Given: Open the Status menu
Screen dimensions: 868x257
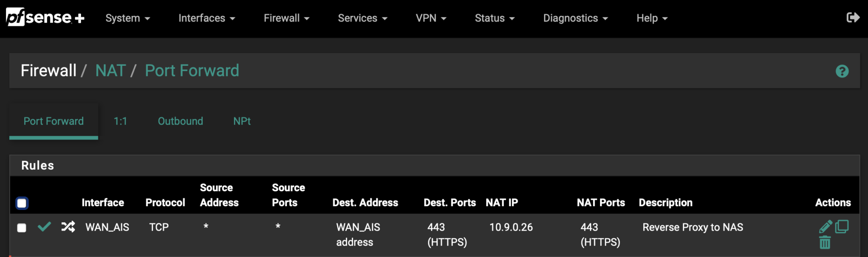Looking at the screenshot, I should click(x=494, y=18).
